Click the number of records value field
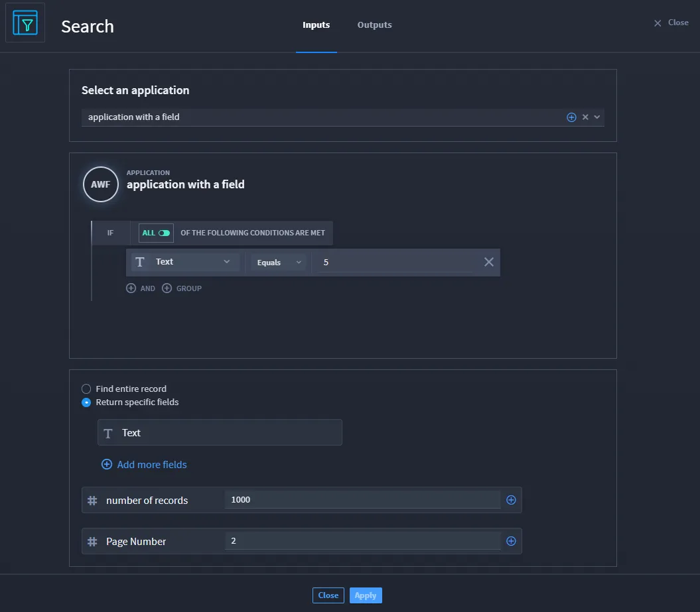 (x=362, y=499)
